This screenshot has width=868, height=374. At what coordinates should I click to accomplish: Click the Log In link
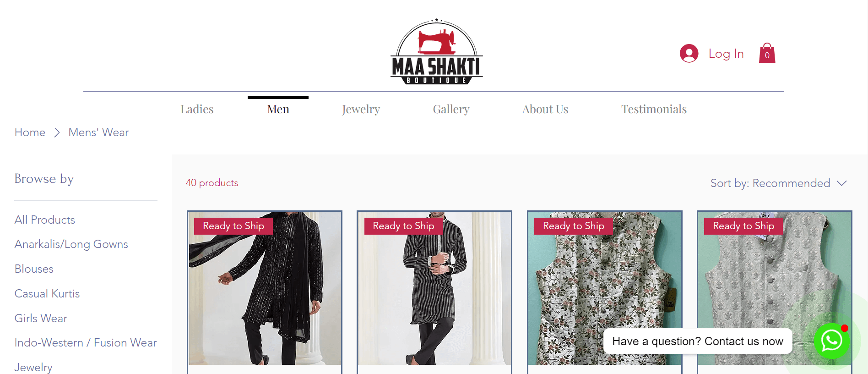point(726,54)
